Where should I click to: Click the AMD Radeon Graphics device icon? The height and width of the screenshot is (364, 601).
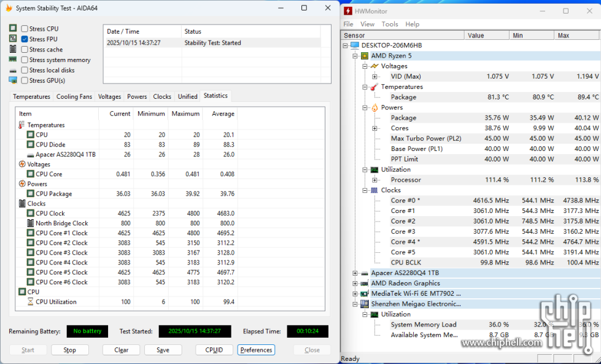pos(365,284)
